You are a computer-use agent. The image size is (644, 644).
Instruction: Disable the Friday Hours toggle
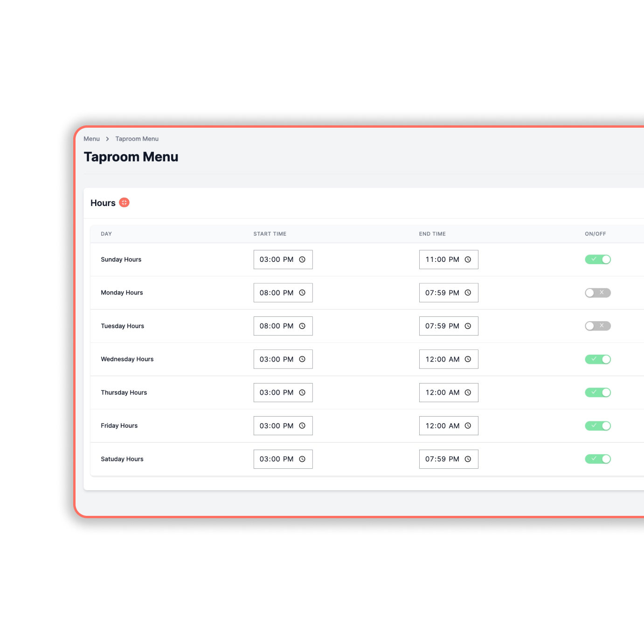tap(597, 426)
